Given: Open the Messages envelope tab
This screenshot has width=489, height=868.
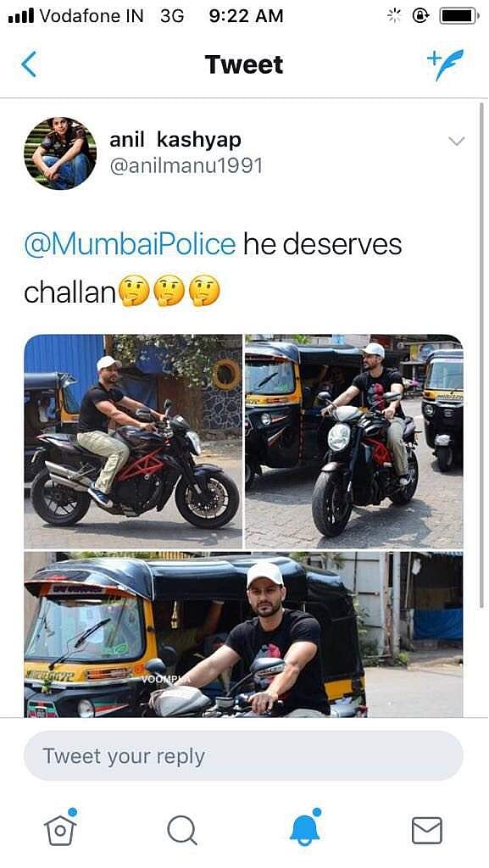Looking at the screenshot, I should tap(427, 831).
